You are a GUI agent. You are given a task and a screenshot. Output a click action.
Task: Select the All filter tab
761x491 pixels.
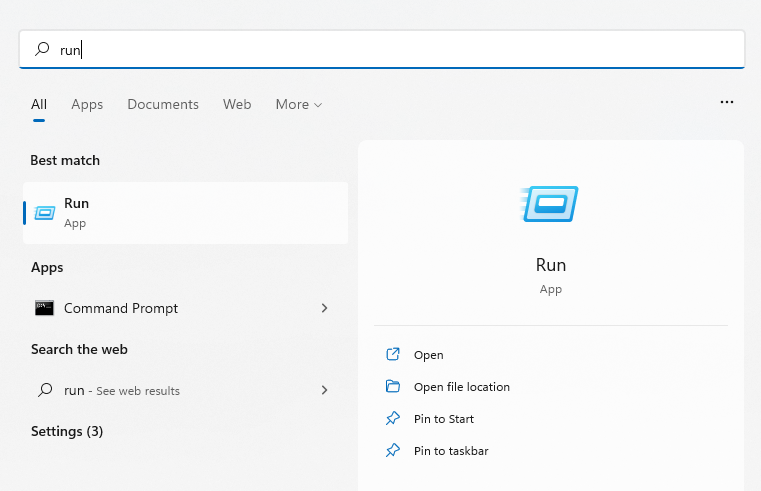pos(39,104)
